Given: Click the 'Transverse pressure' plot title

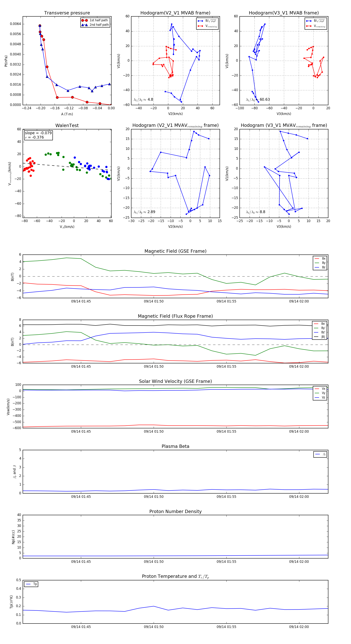Looking at the screenshot, I should (x=67, y=13).
